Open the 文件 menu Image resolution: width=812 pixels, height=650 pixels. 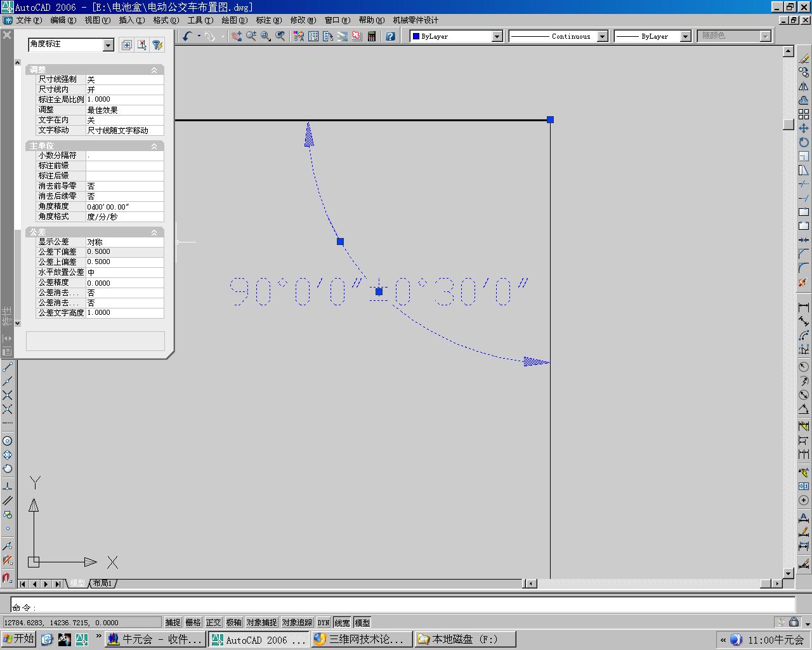pyautogui.click(x=29, y=20)
